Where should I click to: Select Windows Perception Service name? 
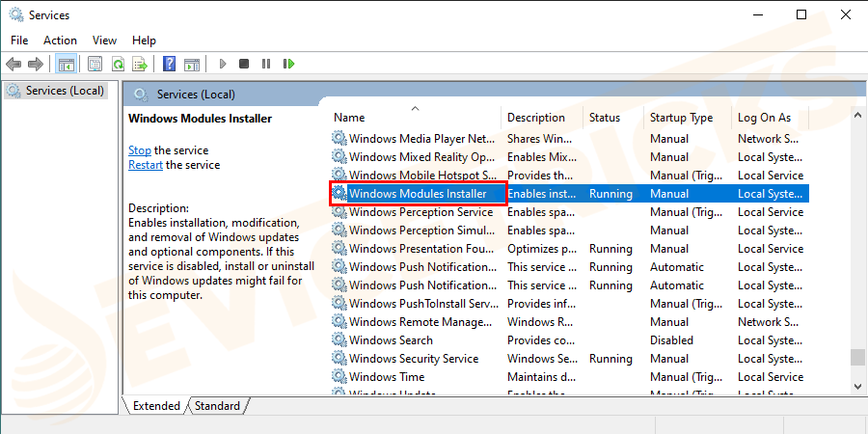[420, 212]
